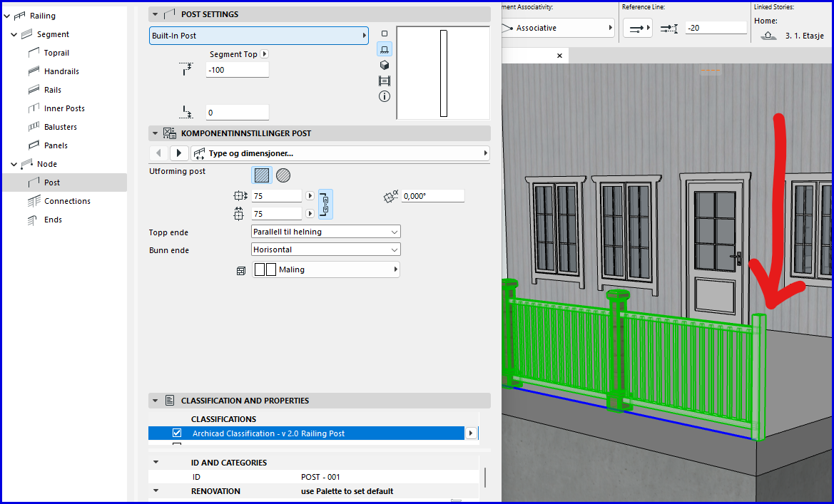
Task: Select the rectangular post shape icon
Action: tap(262, 175)
